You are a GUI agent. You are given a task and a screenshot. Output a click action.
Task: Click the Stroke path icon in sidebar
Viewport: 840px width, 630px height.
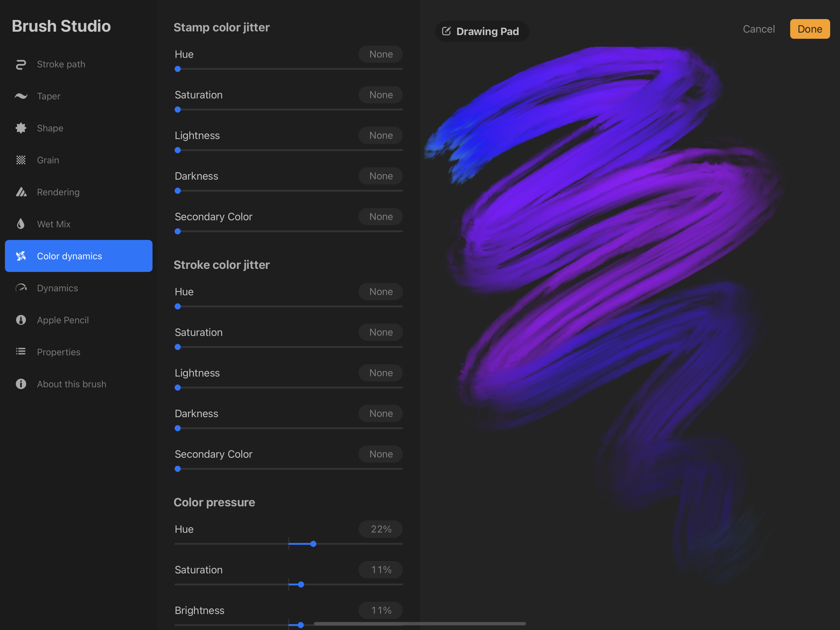pyautogui.click(x=21, y=64)
